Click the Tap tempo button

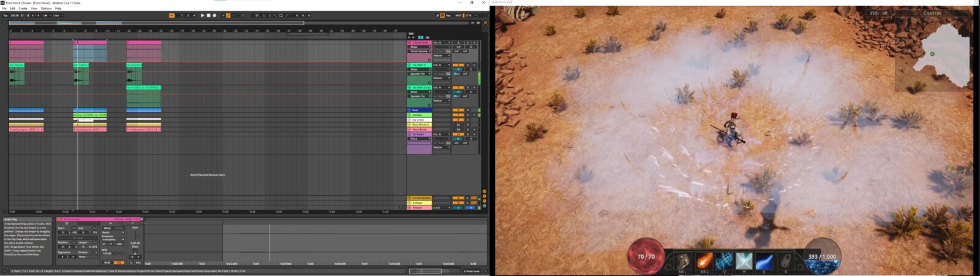pyautogui.click(x=6, y=15)
